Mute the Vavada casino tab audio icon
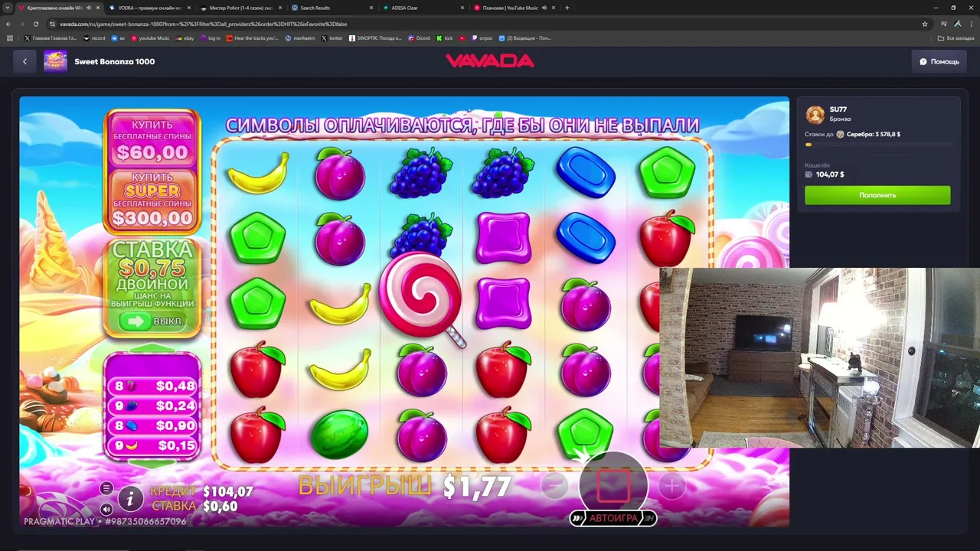 point(89,8)
